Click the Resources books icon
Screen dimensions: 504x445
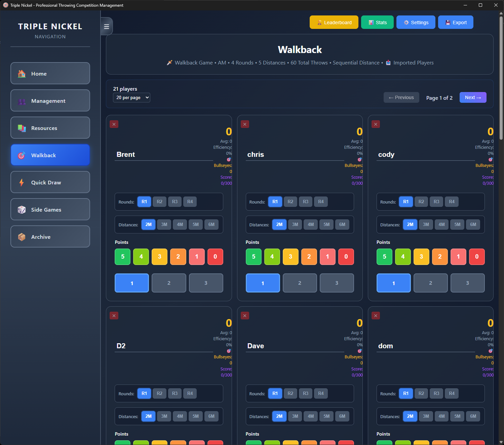(22, 128)
